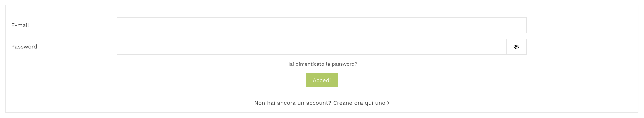Screen dimensions: 644x118
Task: Place cursor in the E-mail text box
Action: (x=322, y=25)
